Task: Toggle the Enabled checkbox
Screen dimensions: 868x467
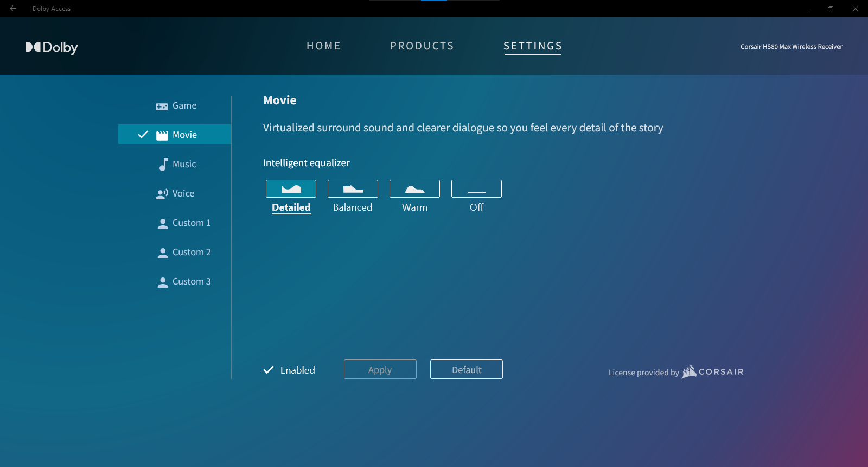Action: point(269,370)
